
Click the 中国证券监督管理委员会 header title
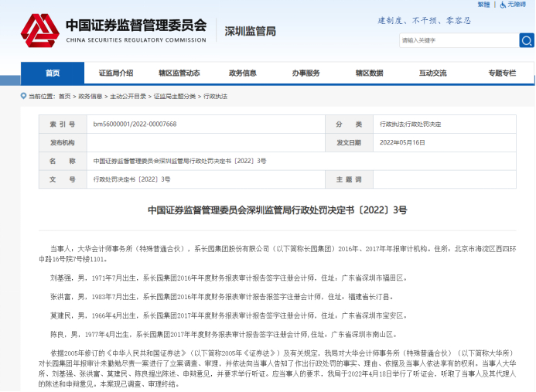coord(136,26)
